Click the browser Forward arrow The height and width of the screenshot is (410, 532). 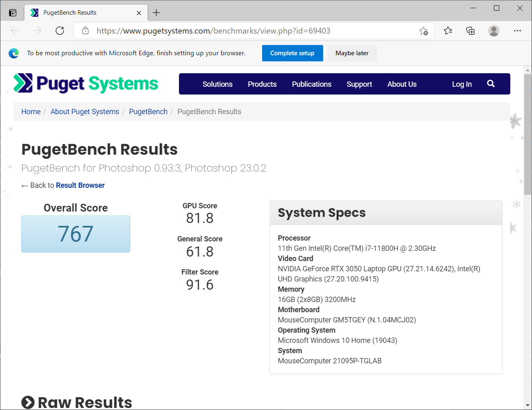(x=37, y=31)
